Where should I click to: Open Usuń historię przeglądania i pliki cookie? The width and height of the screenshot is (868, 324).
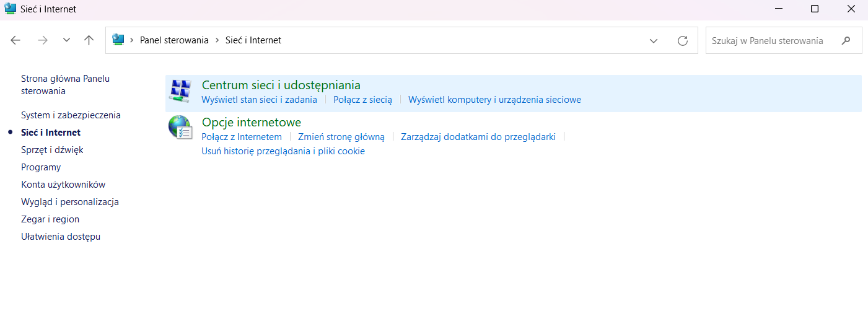[x=283, y=151]
